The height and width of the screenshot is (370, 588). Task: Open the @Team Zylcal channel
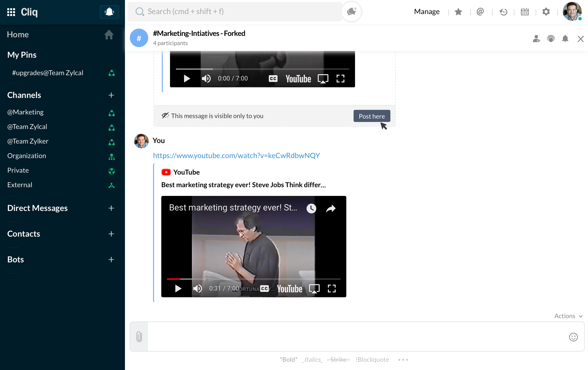click(27, 127)
